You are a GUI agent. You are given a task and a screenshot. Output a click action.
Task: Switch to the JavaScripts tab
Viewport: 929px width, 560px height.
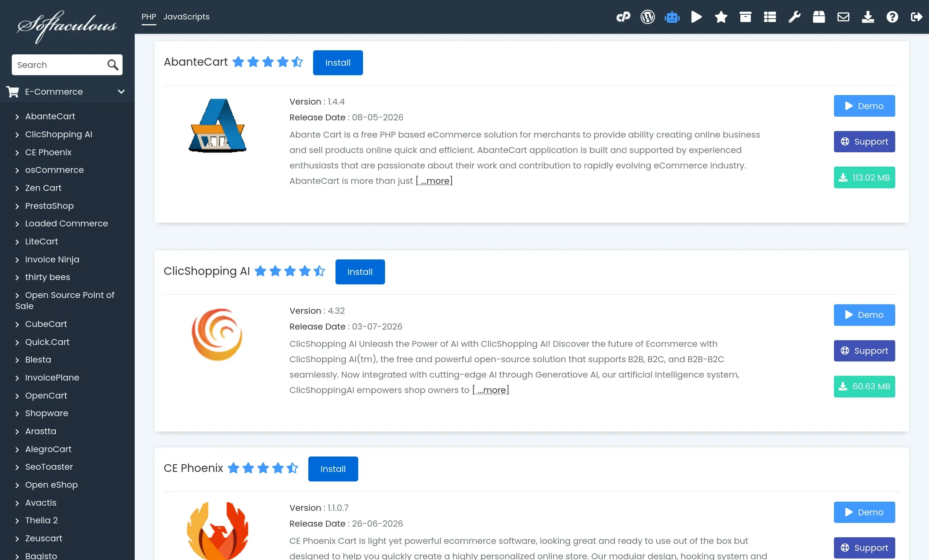coord(186,17)
